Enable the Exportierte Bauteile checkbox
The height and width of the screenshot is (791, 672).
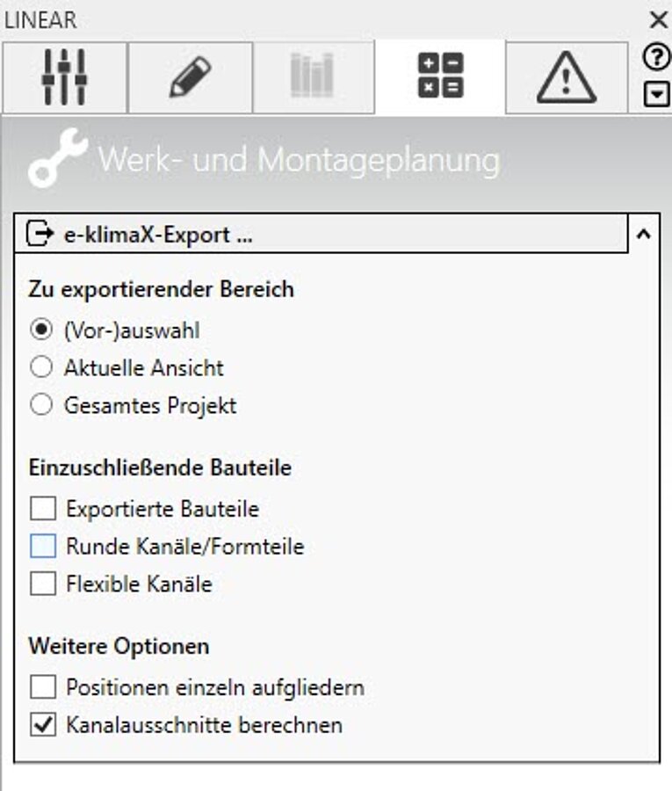(x=43, y=508)
